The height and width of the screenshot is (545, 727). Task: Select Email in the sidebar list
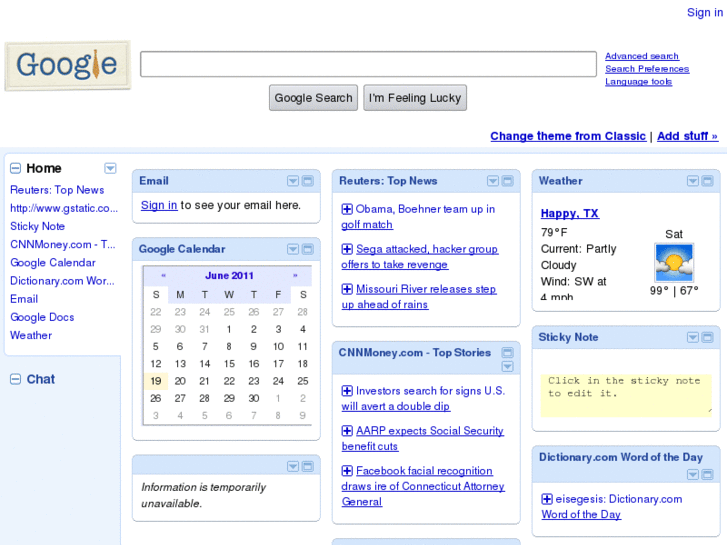[24, 299]
